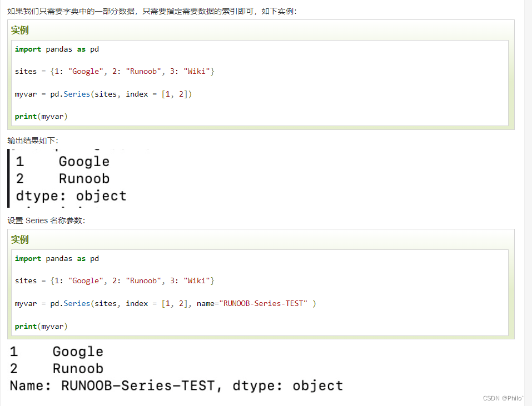The width and height of the screenshot is (532, 406).
Task: Click '1 Google' in the second output
Action: 57,352
